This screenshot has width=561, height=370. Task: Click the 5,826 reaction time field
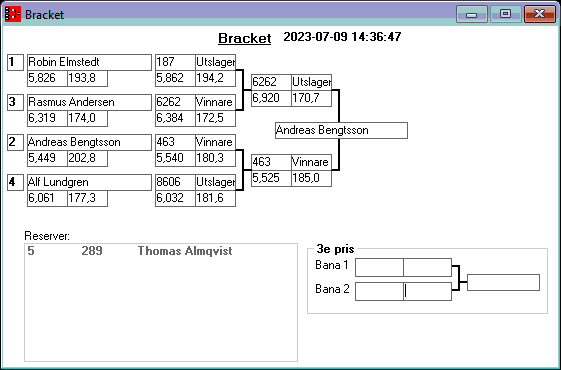pos(48,78)
